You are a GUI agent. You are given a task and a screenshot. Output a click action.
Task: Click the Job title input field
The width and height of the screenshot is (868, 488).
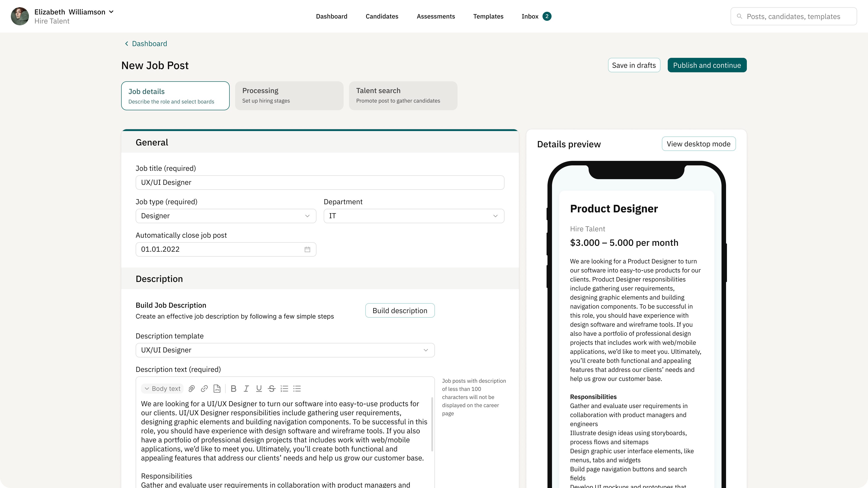(x=320, y=183)
